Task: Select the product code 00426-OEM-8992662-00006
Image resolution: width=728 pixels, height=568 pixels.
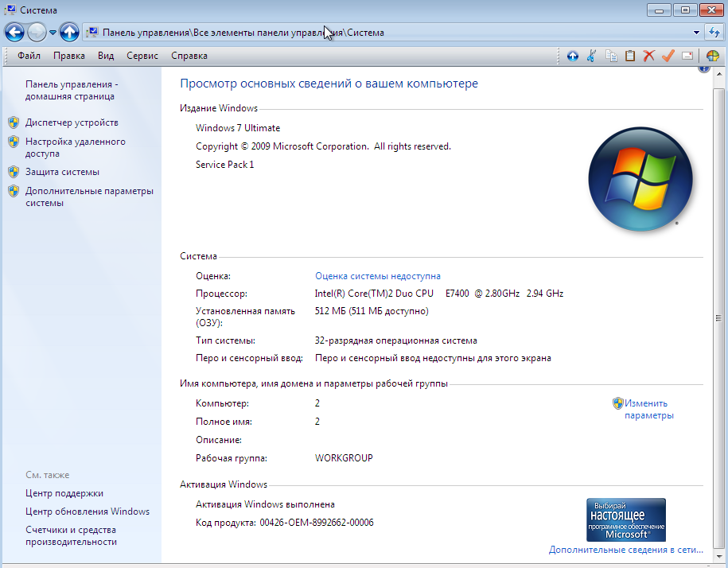Action: (317, 523)
